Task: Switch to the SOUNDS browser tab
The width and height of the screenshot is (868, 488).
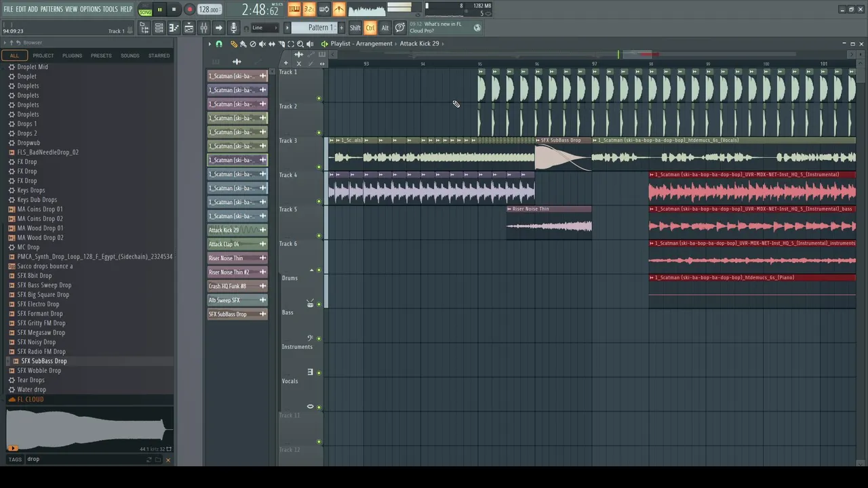Action: [x=130, y=56]
